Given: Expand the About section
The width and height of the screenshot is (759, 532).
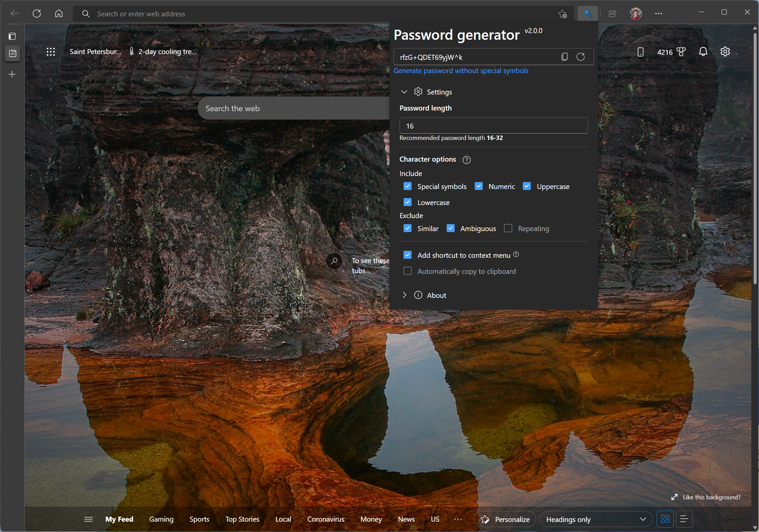Looking at the screenshot, I should pos(404,295).
